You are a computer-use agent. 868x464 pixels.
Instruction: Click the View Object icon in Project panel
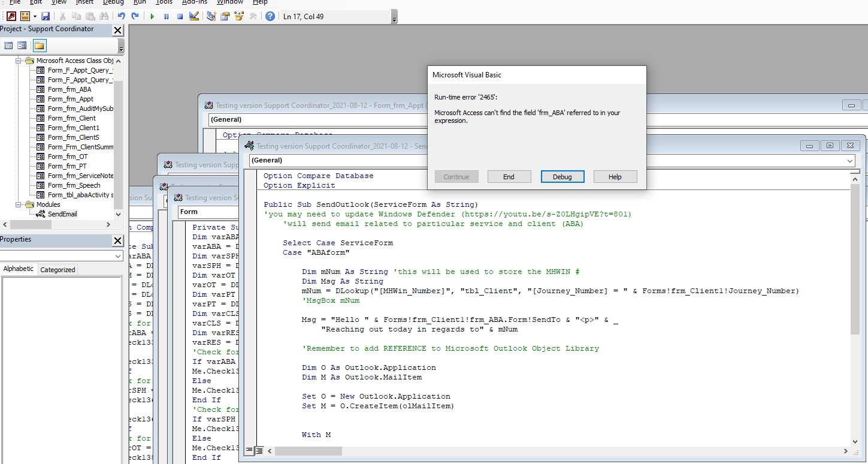pos(22,46)
